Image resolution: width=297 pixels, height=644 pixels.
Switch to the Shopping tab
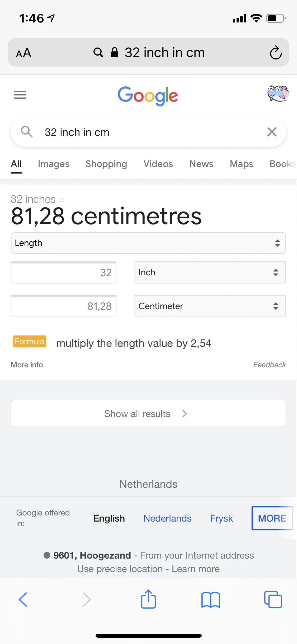[x=106, y=164]
